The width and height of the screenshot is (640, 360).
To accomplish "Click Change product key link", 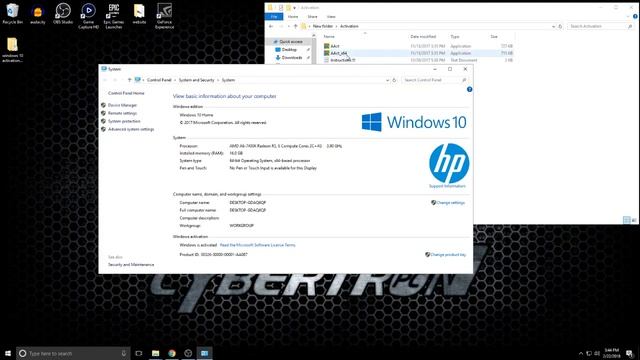I will pyautogui.click(x=448, y=255).
